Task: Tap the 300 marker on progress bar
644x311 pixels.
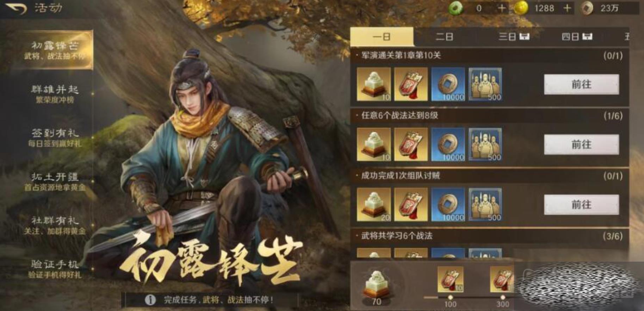Action: click(503, 304)
